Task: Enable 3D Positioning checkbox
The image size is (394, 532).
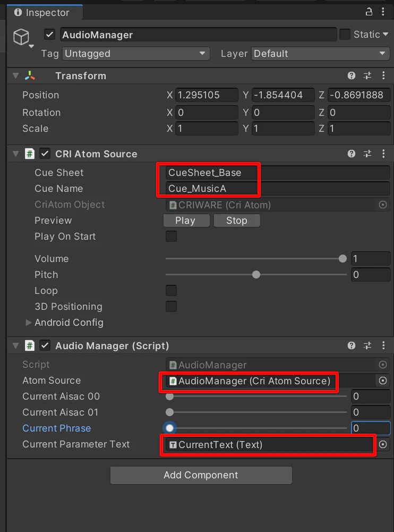Action: tap(171, 306)
